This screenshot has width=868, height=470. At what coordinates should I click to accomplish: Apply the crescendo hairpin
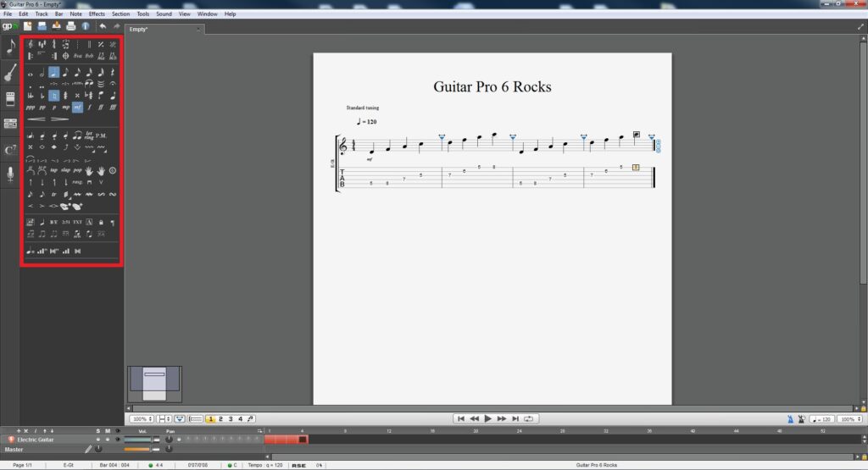pos(36,119)
